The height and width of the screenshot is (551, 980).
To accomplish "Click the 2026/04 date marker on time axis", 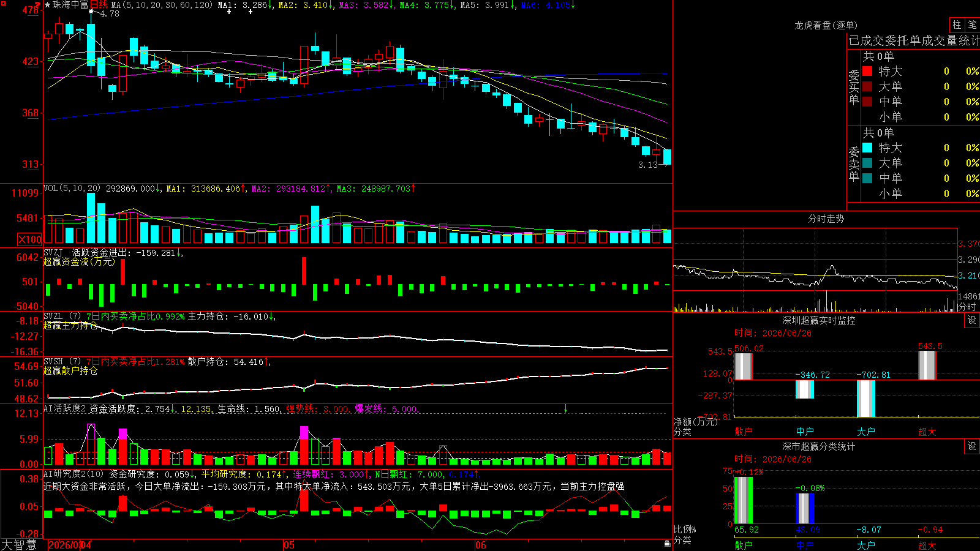I will pyautogui.click(x=70, y=545).
